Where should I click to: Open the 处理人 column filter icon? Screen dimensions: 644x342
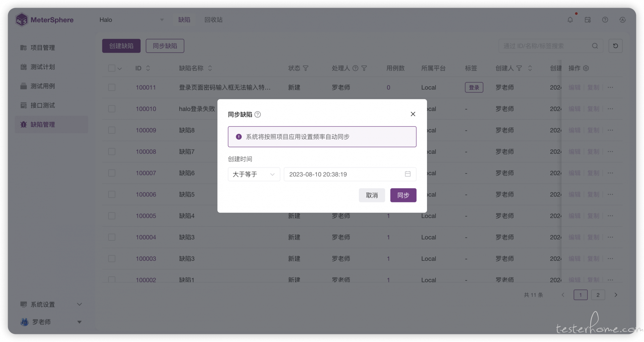(x=364, y=68)
